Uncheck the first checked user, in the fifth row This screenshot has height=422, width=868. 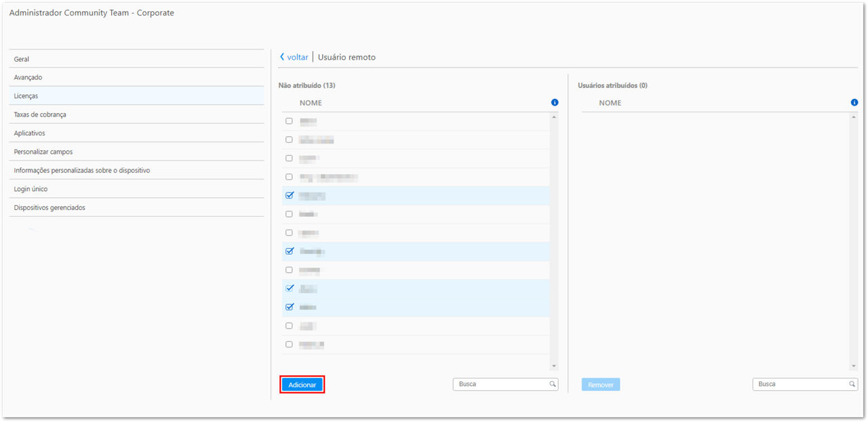click(x=290, y=195)
